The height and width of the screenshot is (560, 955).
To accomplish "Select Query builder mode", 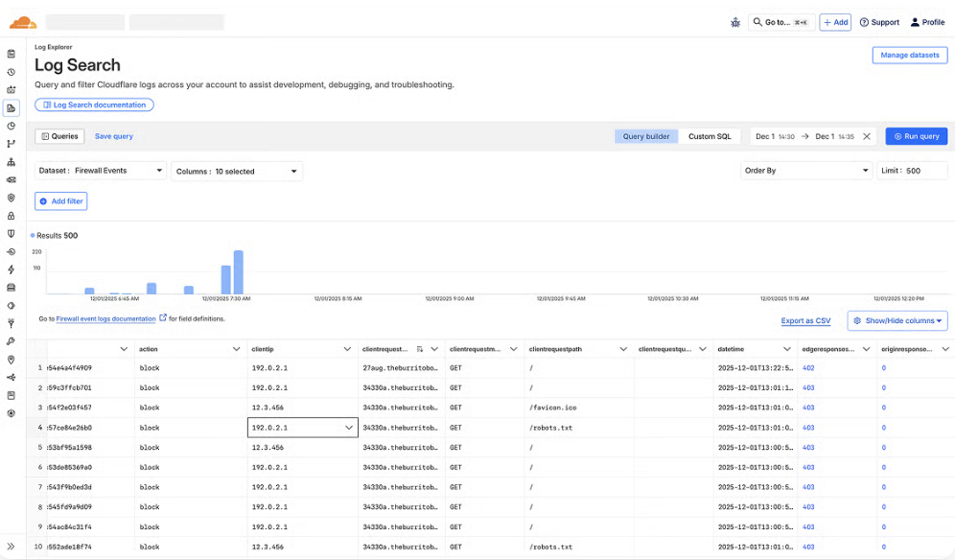I will point(646,136).
